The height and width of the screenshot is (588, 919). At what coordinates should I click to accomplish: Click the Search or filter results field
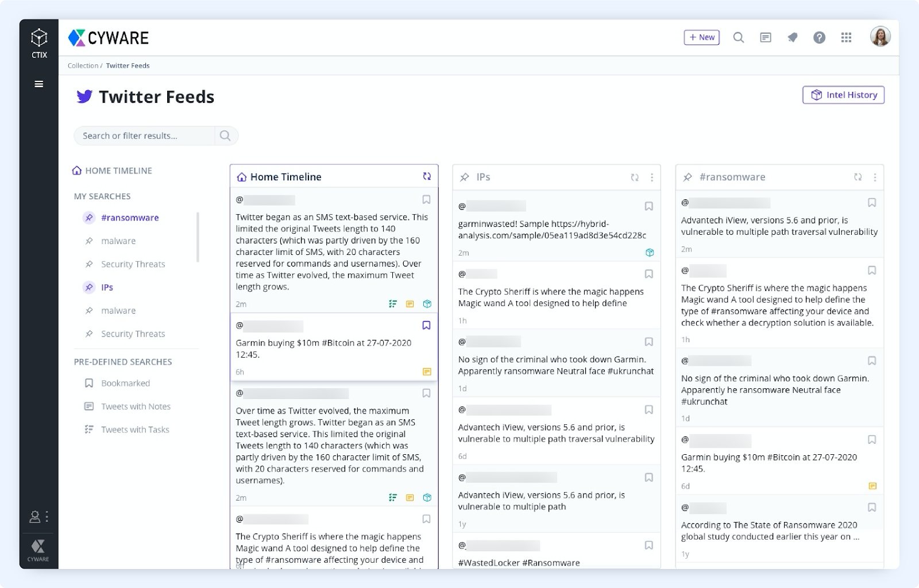145,136
